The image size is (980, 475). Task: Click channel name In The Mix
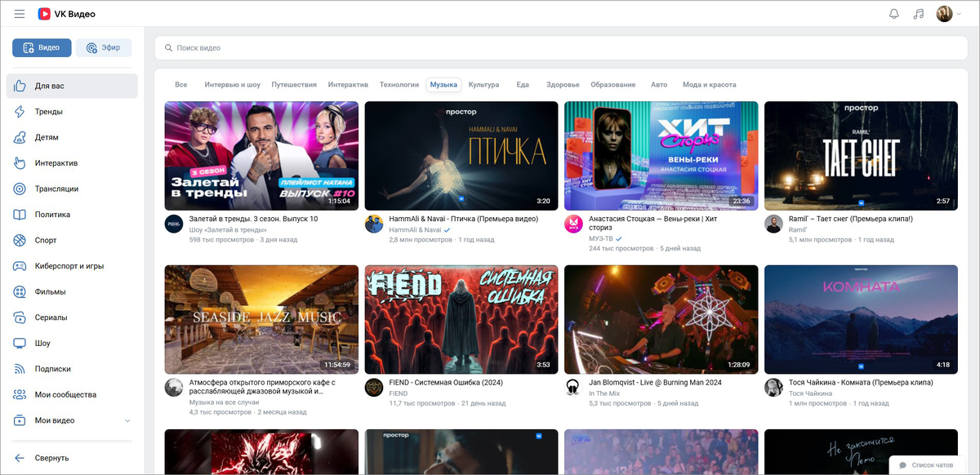[x=604, y=393]
